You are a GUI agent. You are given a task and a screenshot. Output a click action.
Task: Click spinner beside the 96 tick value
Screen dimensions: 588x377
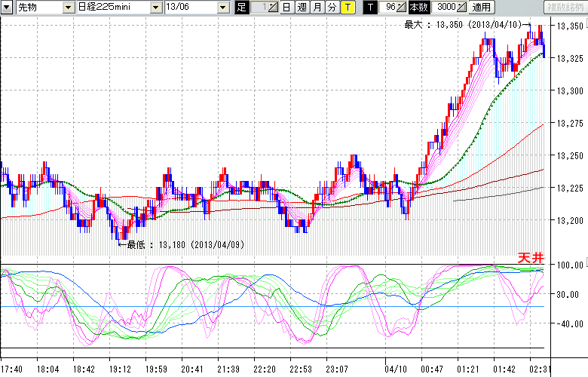point(402,8)
